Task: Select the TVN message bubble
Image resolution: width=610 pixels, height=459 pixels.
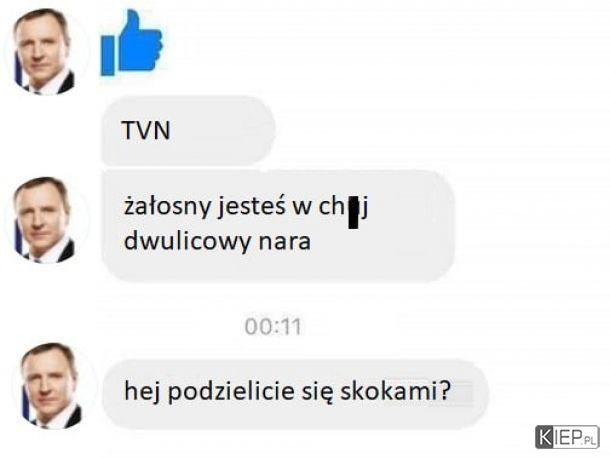Action: pyautogui.click(x=189, y=131)
